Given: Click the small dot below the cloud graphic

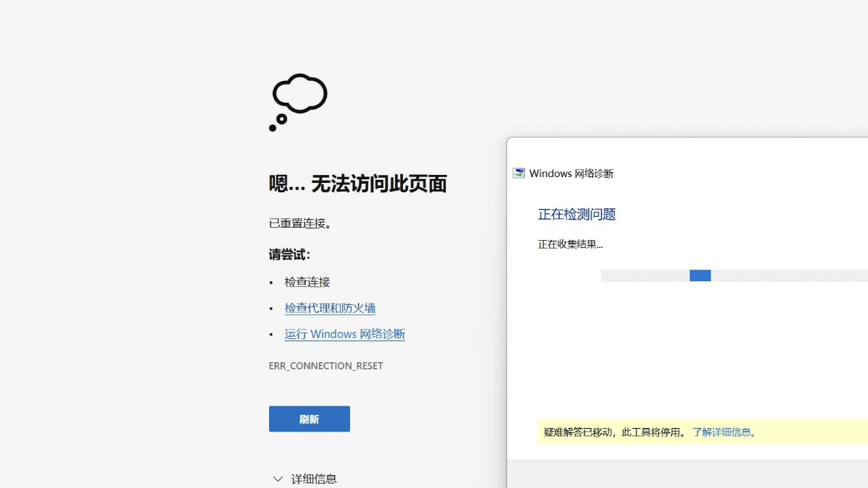Looking at the screenshot, I should [273, 128].
